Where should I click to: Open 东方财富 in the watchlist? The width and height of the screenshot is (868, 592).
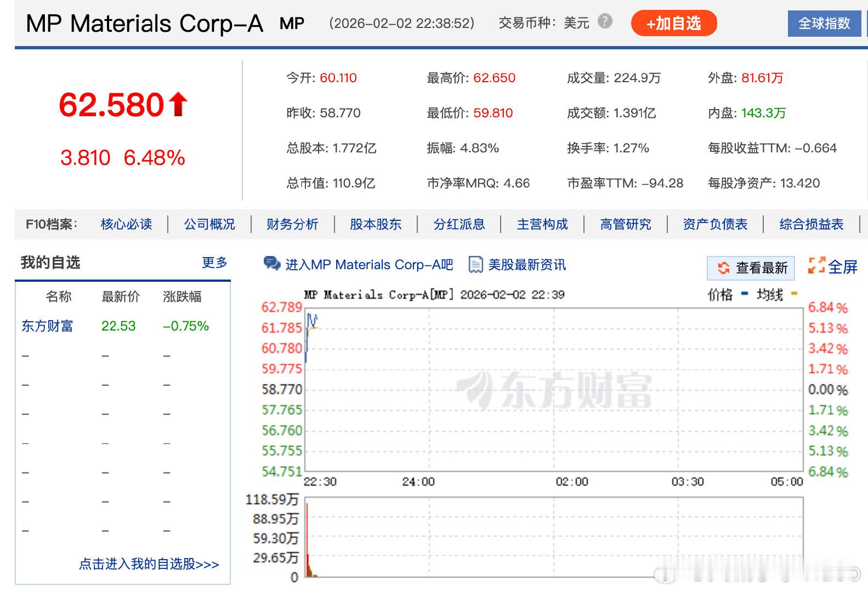tap(47, 326)
